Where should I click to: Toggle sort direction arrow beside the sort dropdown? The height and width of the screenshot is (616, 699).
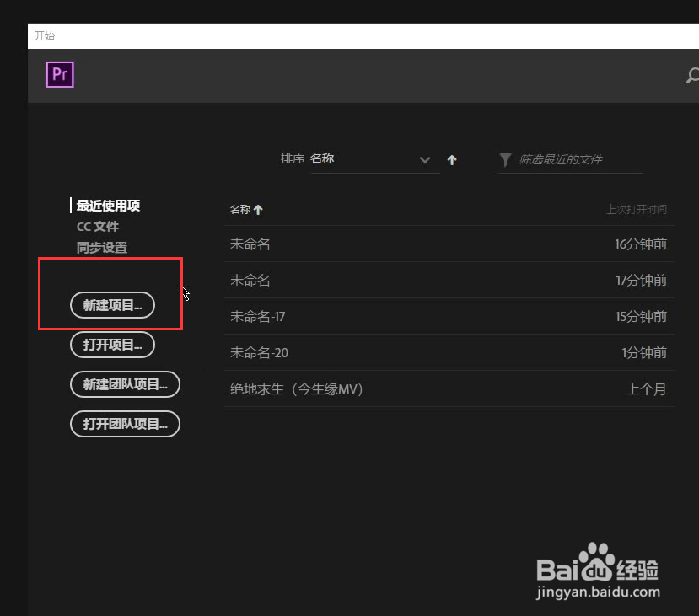pyautogui.click(x=452, y=160)
